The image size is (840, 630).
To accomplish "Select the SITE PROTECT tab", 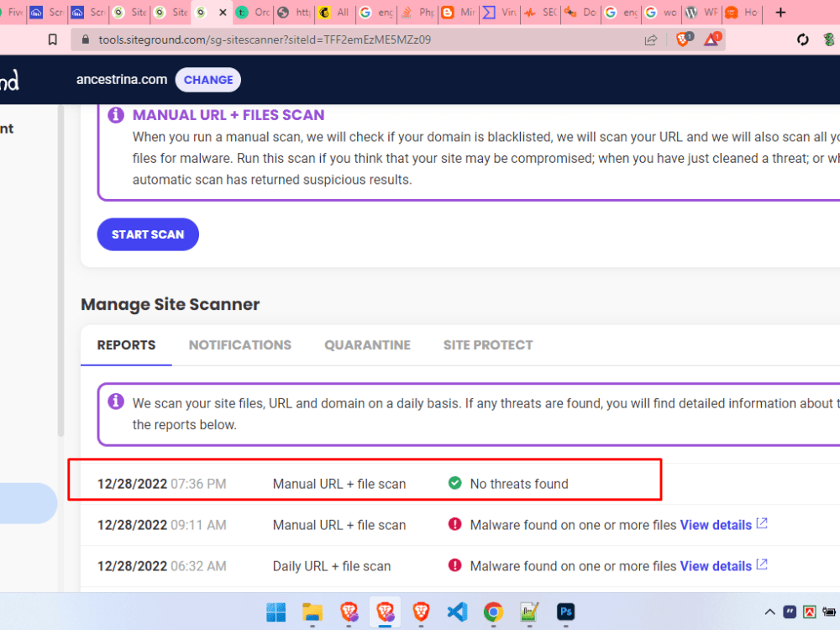I will (x=488, y=345).
